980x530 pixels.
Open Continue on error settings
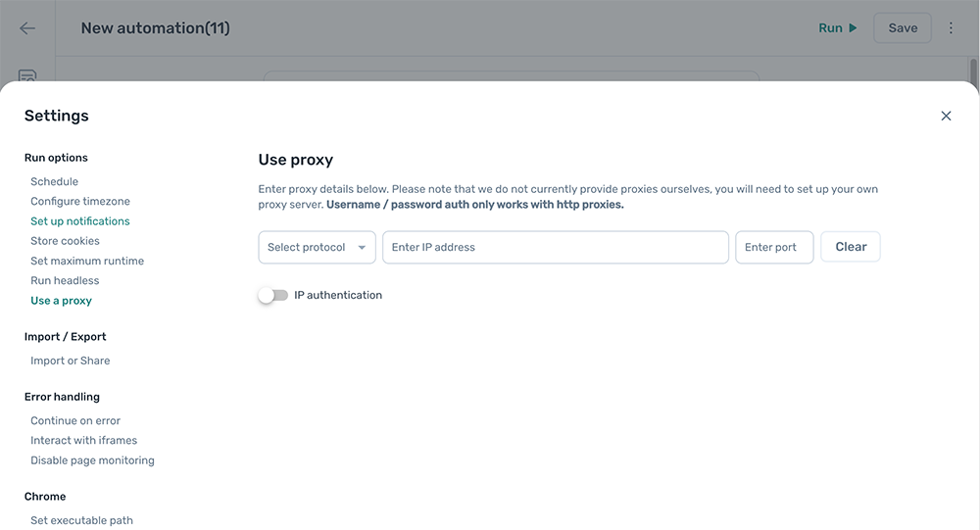click(75, 420)
